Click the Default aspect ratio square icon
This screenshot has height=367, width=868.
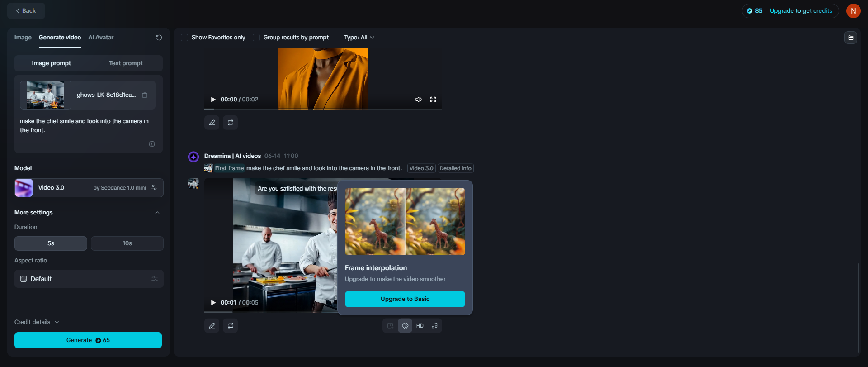coord(24,279)
